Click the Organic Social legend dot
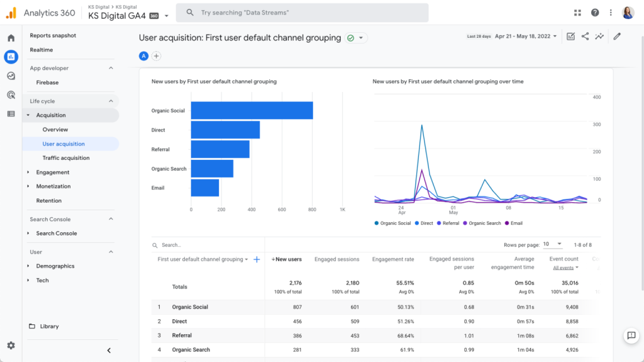The height and width of the screenshot is (362, 644). click(376, 223)
